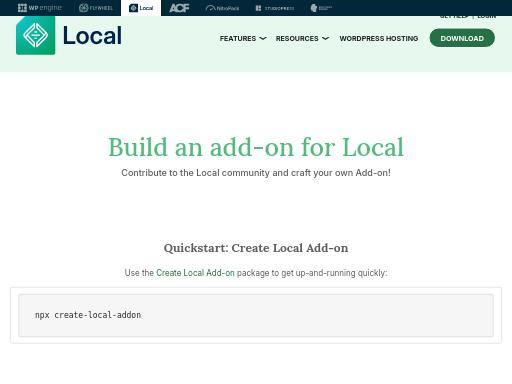Open the last brand logo in top bar
This screenshot has height=384, width=512.
tap(321, 8)
